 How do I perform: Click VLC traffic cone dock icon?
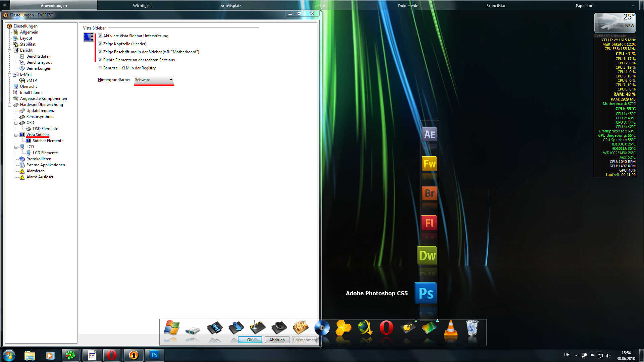[450, 328]
